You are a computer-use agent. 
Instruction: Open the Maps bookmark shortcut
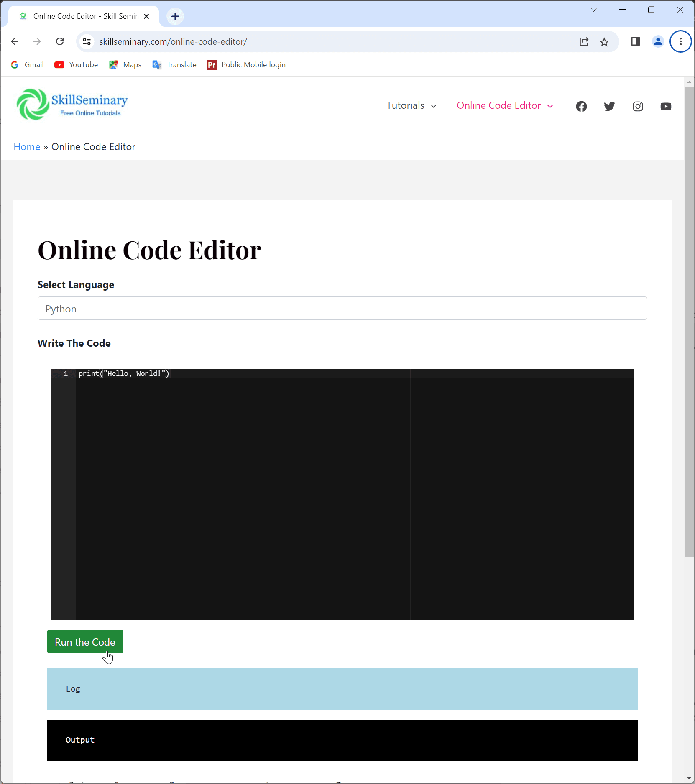125,64
